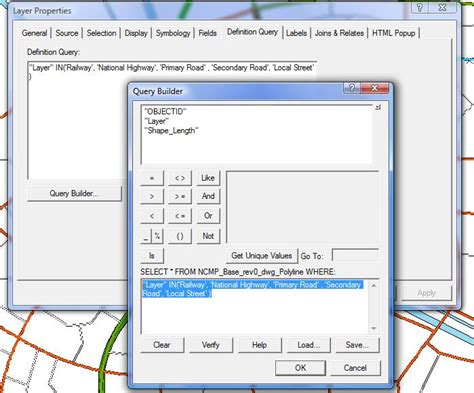Insert the Or operator
This screenshot has height=393, width=474.
(x=208, y=216)
